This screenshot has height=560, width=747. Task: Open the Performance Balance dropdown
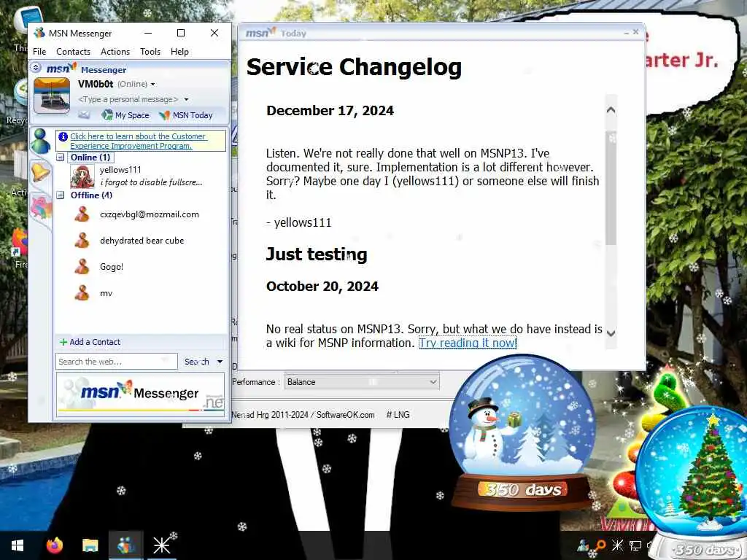(362, 382)
